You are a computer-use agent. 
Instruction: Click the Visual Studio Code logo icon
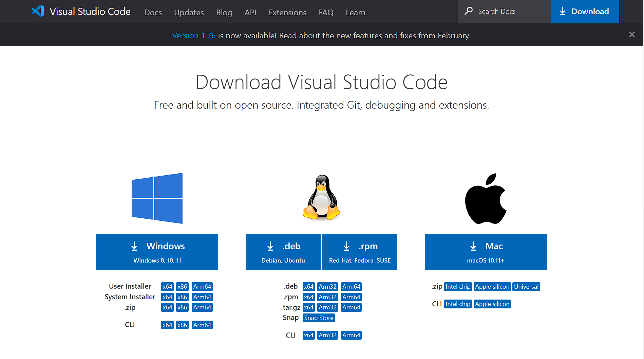pyautogui.click(x=38, y=11)
